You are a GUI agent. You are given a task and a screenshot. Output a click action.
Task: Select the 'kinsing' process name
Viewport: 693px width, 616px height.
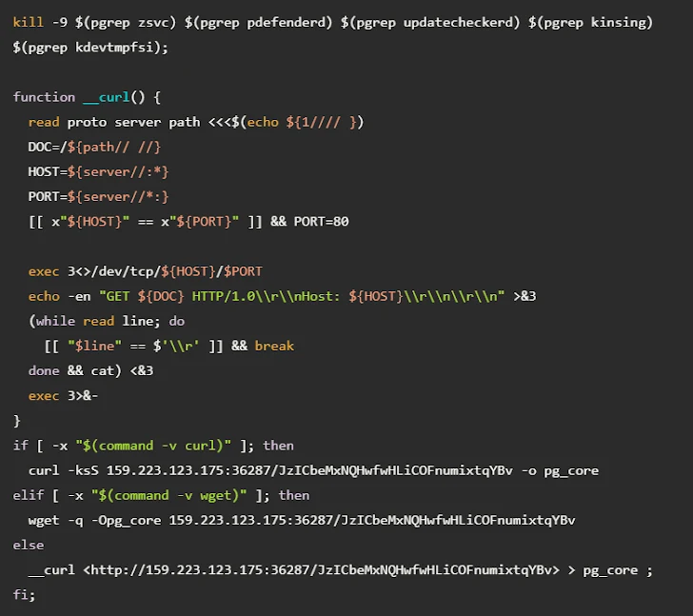(x=618, y=22)
